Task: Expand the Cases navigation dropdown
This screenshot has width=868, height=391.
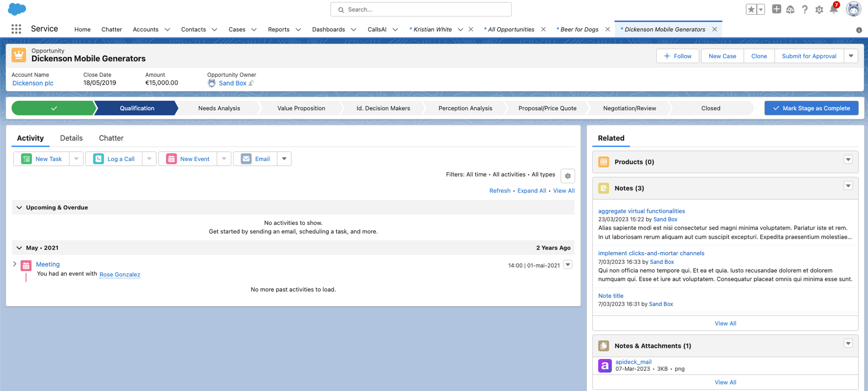Action: (254, 30)
